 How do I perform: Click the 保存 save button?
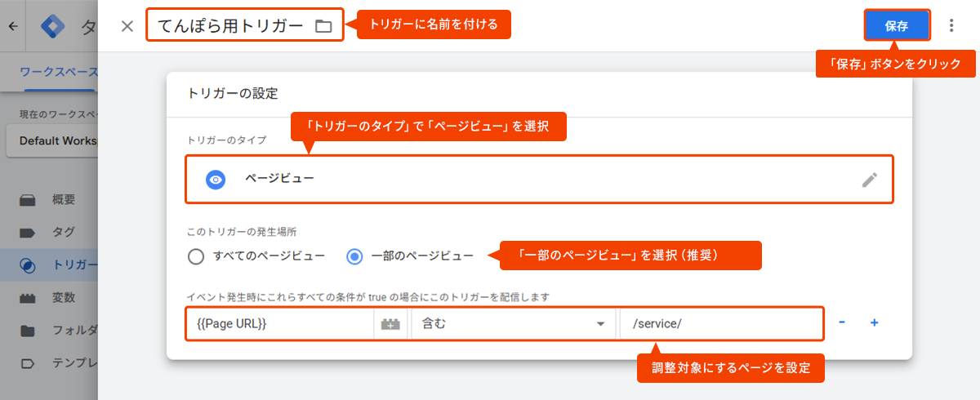[897, 25]
